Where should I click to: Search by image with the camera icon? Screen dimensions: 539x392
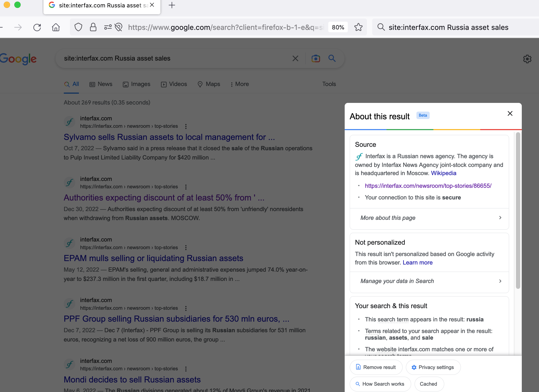pyautogui.click(x=316, y=58)
